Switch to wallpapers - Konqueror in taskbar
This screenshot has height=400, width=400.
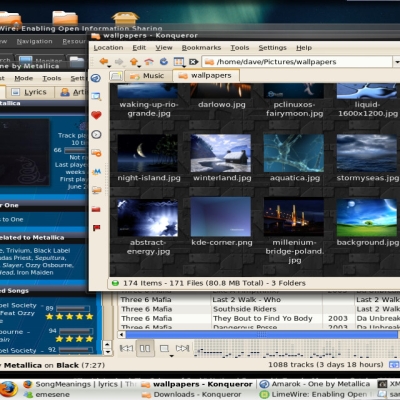[197, 384]
